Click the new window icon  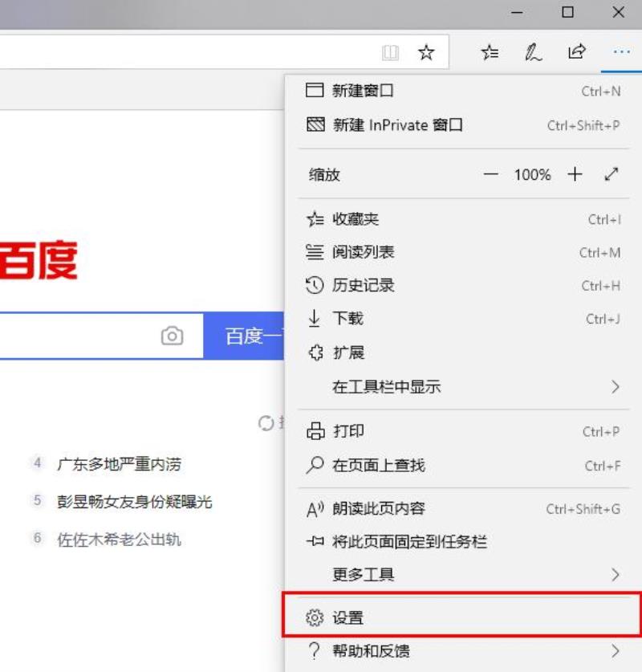coord(315,91)
